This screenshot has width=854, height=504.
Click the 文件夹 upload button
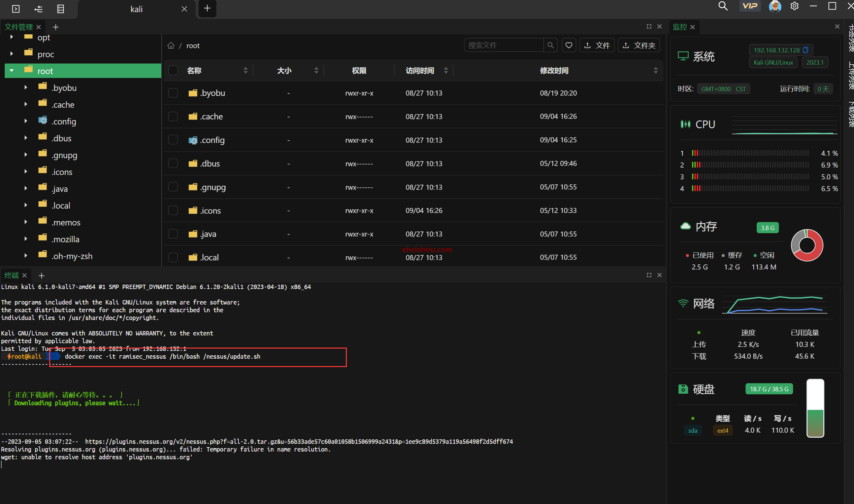[639, 45]
